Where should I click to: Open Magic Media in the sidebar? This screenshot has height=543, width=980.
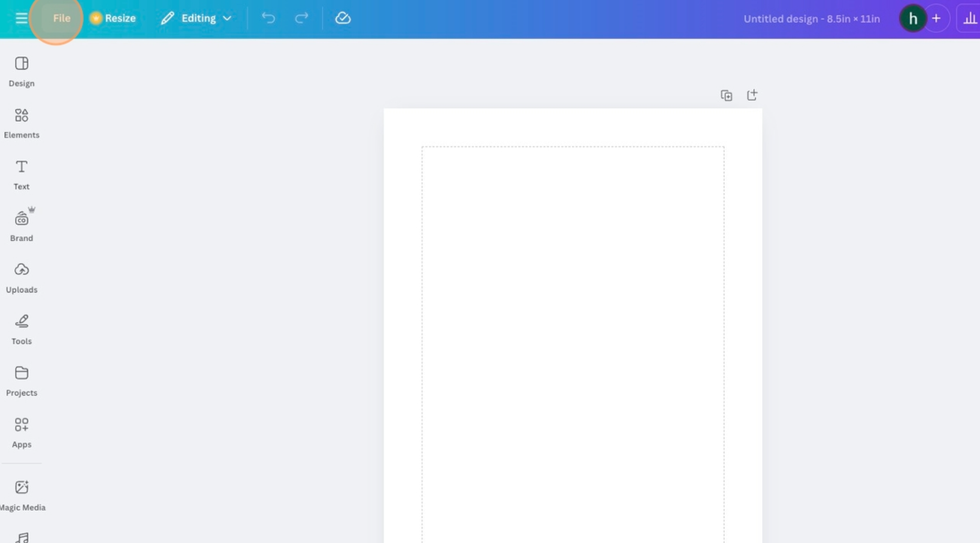pos(22,494)
